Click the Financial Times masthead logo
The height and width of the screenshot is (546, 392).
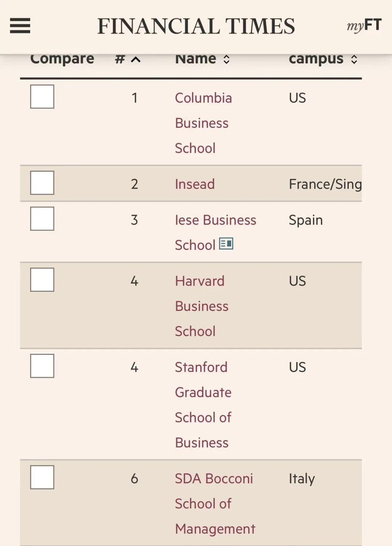click(196, 26)
